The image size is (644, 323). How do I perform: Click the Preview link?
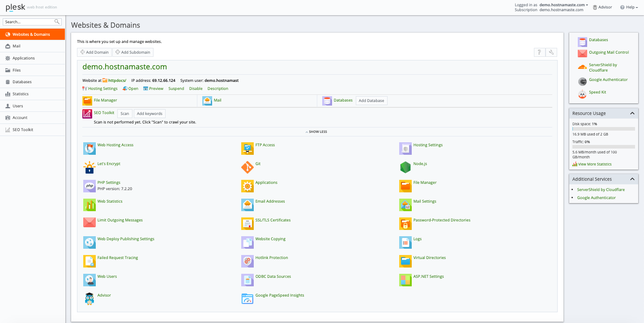(156, 89)
